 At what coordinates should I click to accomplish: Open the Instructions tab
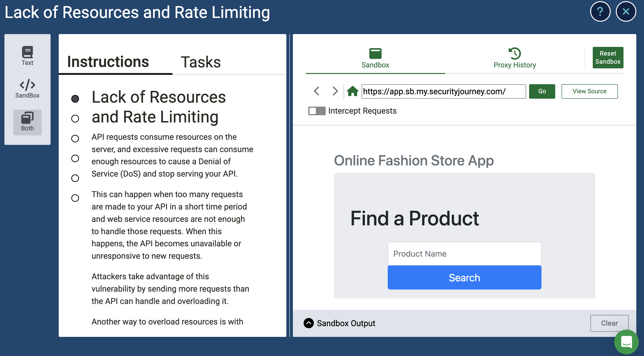click(108, 62)
